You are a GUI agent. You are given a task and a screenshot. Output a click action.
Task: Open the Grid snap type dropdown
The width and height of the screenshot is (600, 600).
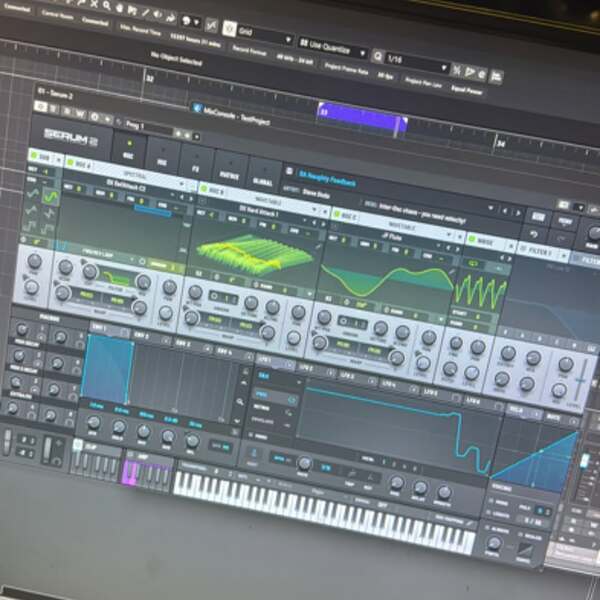[x=266, y=36]
